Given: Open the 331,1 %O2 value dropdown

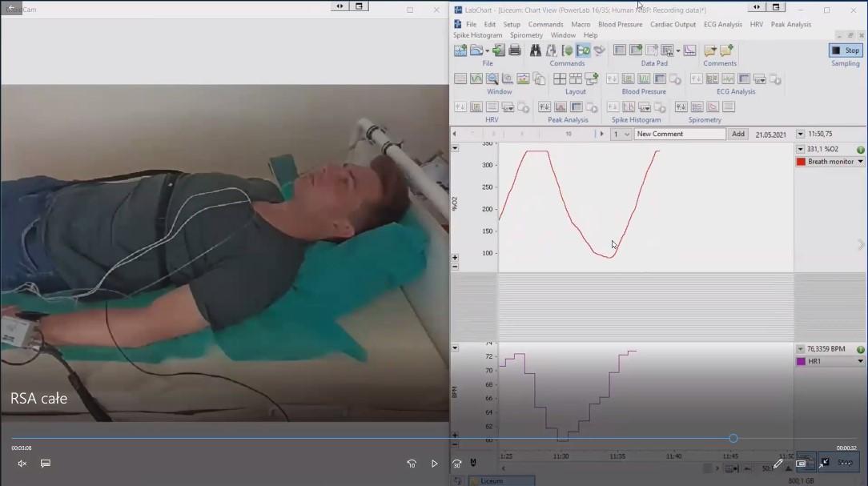Looking at the screenshot, I should (801, 150).
